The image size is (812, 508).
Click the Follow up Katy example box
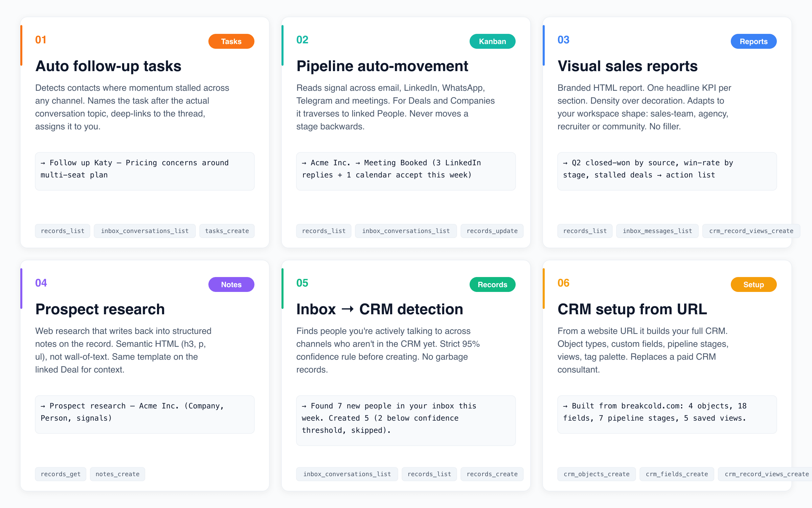pos(145,171)
